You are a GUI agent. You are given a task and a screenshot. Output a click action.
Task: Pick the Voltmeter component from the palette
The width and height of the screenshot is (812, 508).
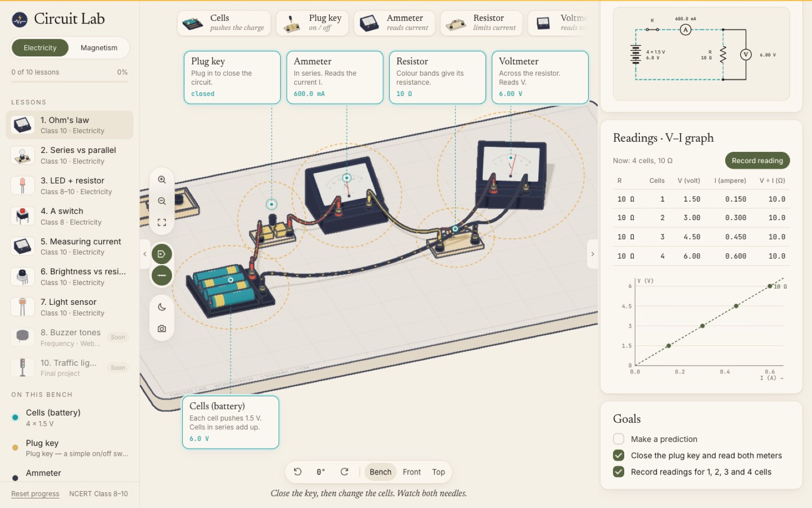558,23
